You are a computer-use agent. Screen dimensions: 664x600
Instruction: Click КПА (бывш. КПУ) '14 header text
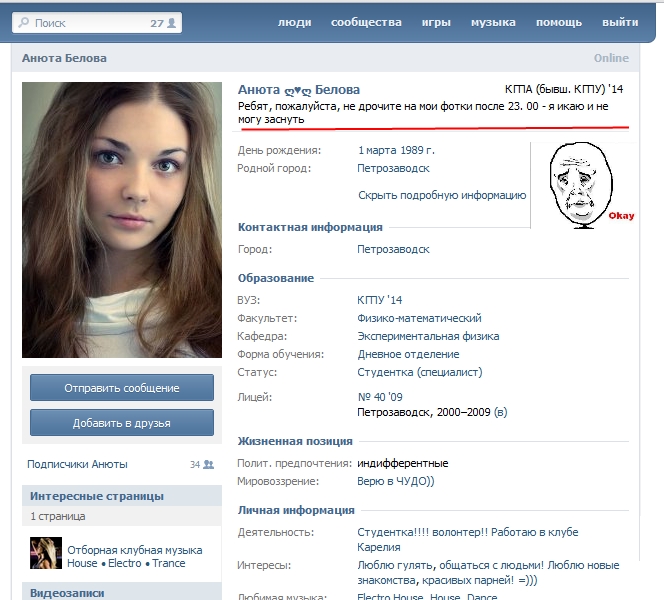tap(564, 89)
